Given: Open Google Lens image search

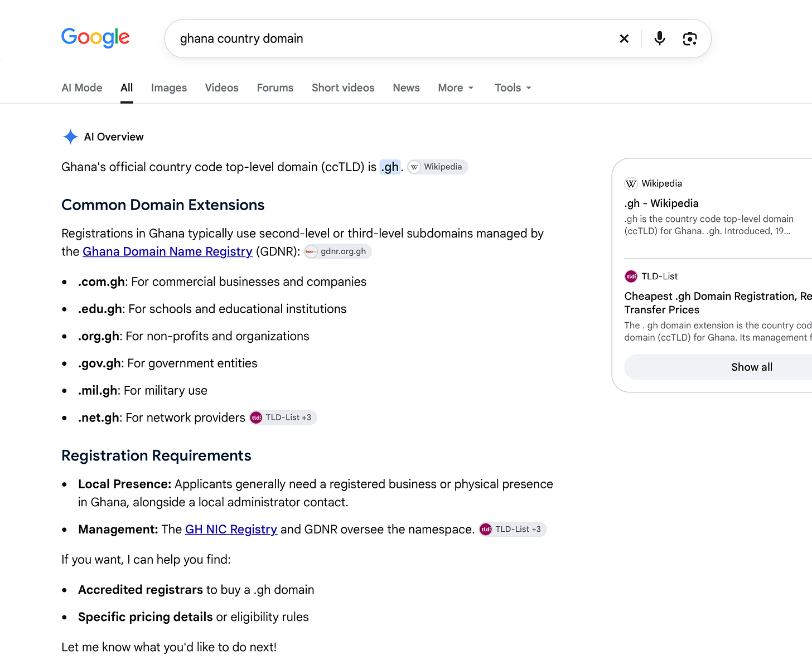Looking at the screenshot, I should pos(690,38).
